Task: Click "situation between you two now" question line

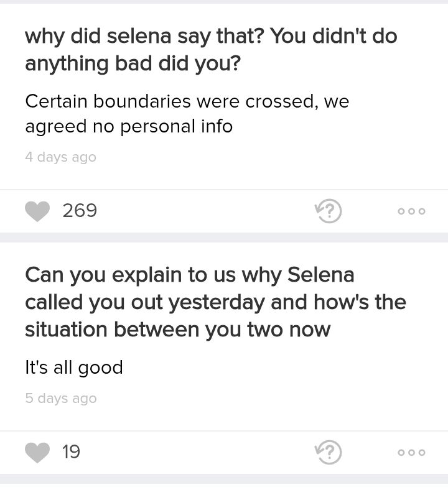Action: (177, 330)
